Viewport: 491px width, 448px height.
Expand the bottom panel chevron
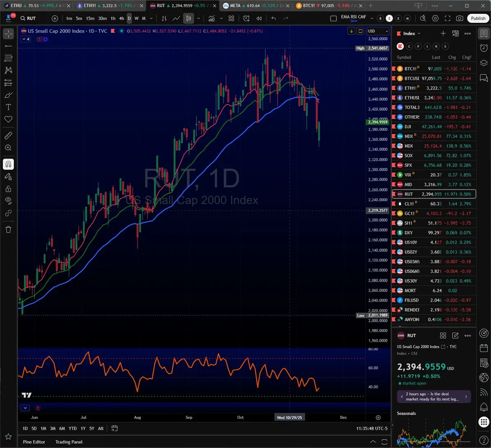pos(373,442)
